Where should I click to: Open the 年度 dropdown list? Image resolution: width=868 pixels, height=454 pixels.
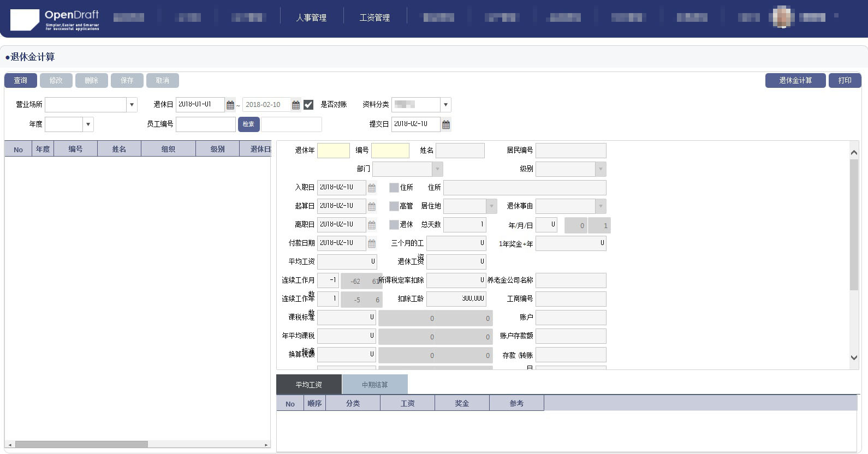tap(88, 124)
